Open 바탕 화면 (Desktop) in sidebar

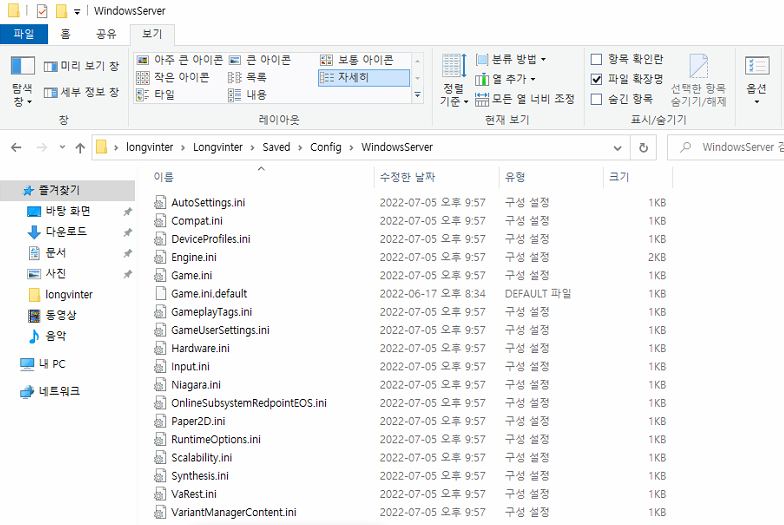coord(68,211)
